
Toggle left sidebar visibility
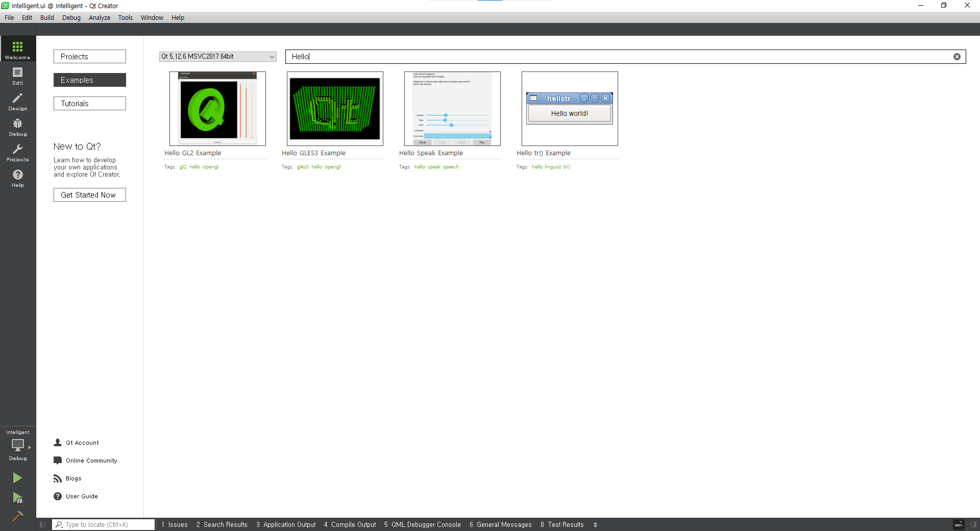(x=43, y=524)
